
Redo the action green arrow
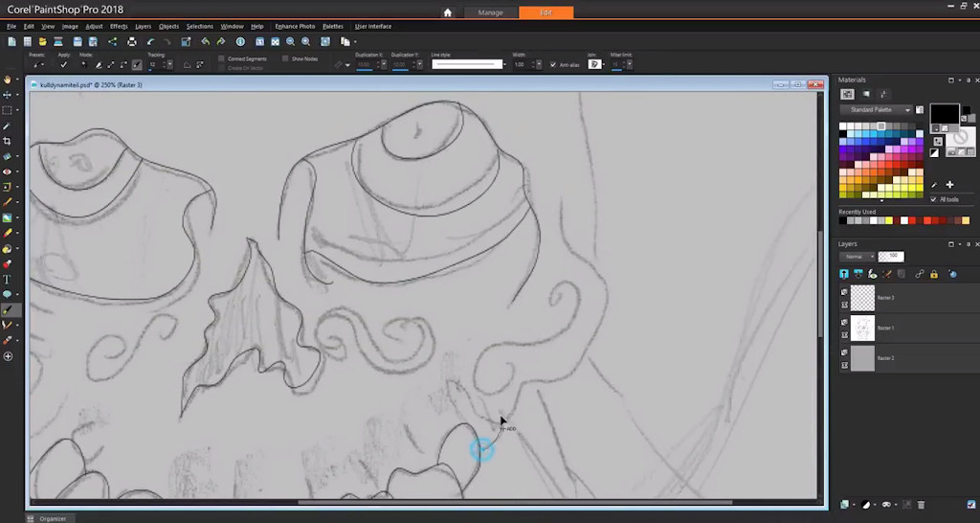coord(221,42)
